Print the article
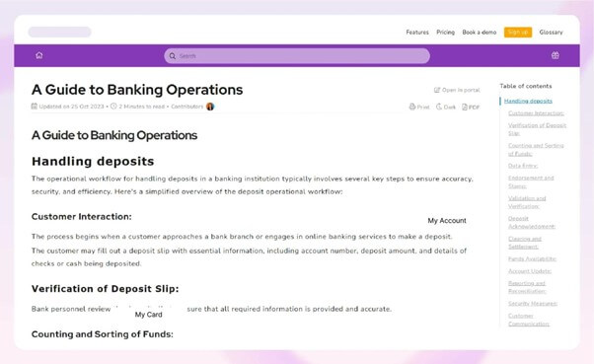This screenshot has height=364, width=594. 419,107
